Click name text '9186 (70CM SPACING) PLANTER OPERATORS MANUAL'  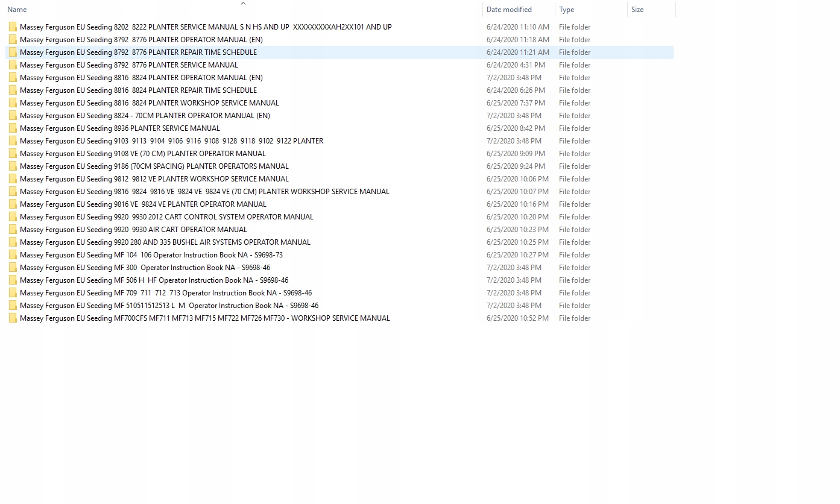click(x=201, y=166)
